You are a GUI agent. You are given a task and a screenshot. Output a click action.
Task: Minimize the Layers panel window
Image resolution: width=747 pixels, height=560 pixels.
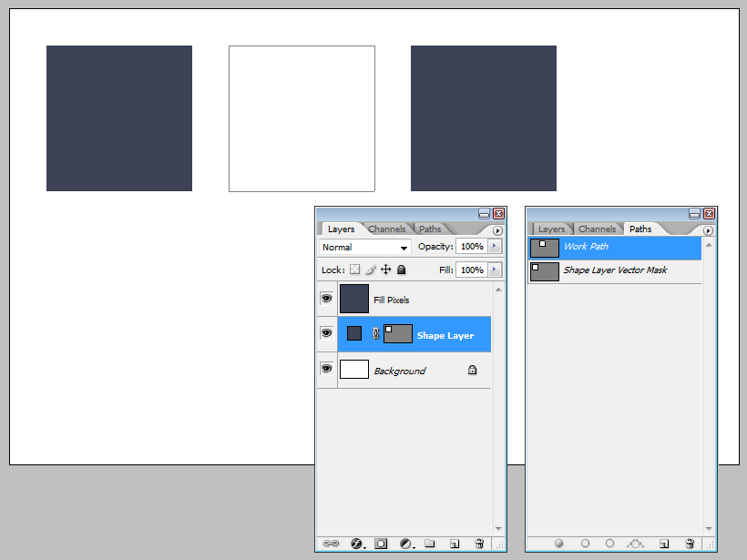point(484,214)
